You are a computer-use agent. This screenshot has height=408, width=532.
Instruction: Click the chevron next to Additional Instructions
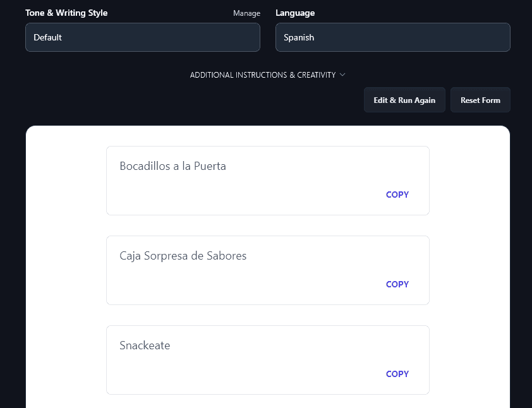342,75
